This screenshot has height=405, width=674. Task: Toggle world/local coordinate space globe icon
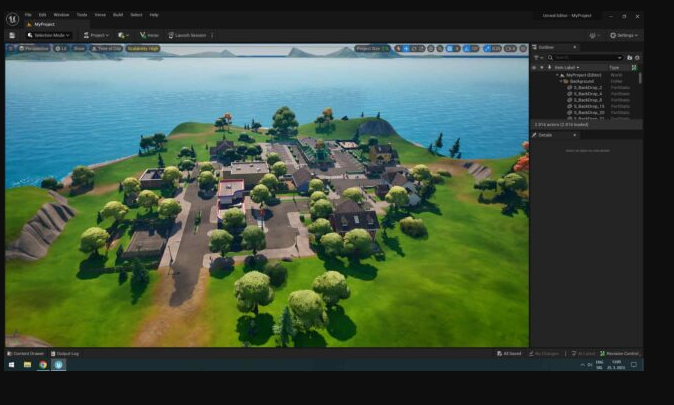point(431,49)
